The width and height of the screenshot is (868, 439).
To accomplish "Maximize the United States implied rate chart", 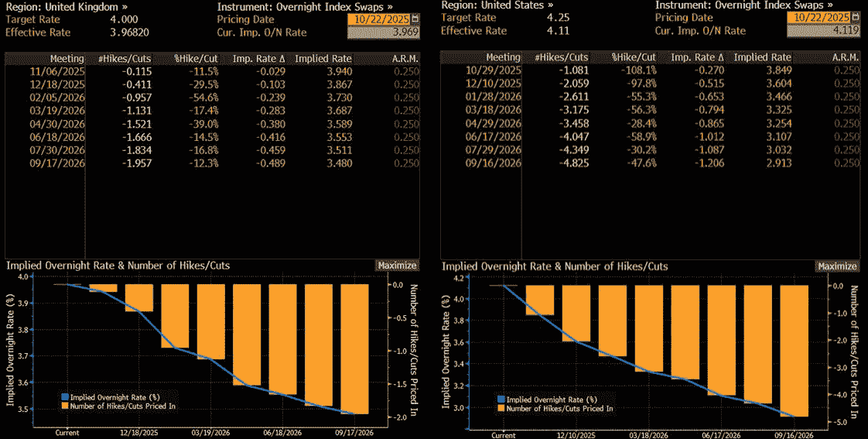I will coord(836,266).
